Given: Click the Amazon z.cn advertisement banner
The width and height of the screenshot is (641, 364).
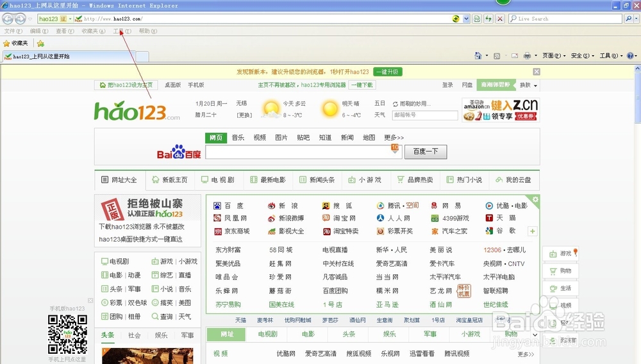Looking at the screenshot, I should 501,110.
